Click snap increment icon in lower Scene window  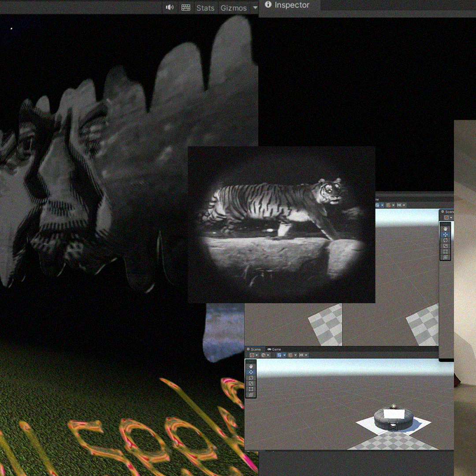(301, 355)
